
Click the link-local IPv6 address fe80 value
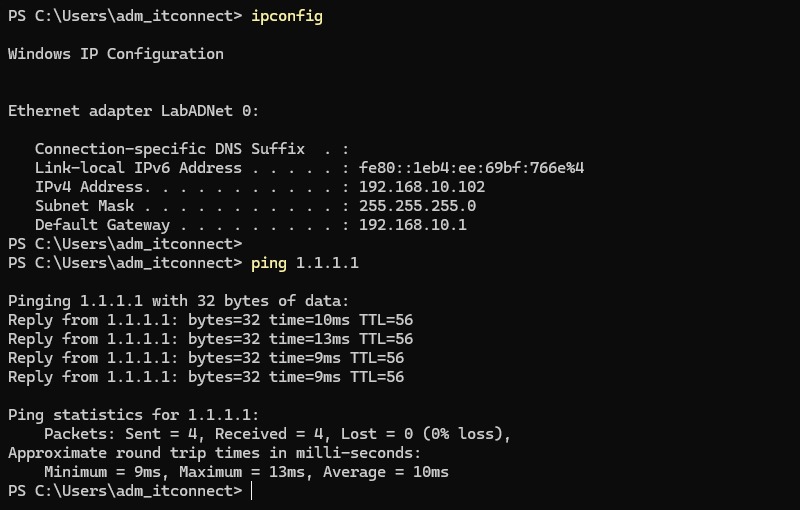[x=471, y=168]
